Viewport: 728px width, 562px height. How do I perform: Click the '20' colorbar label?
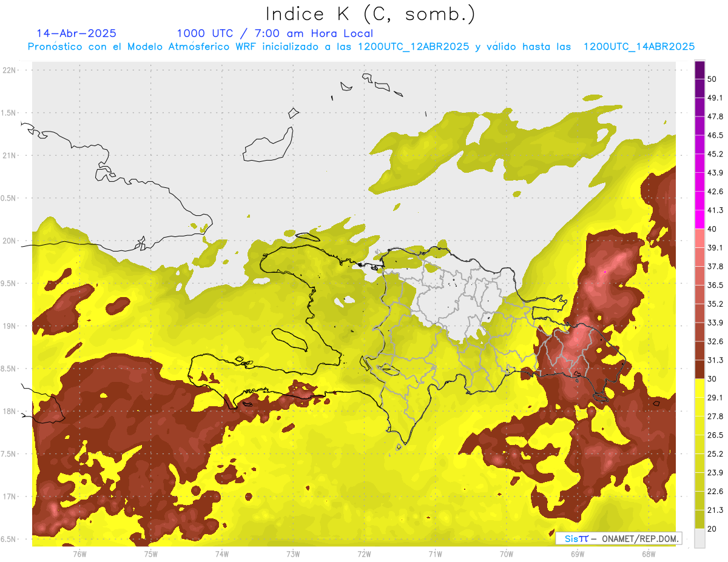[712, 529]
